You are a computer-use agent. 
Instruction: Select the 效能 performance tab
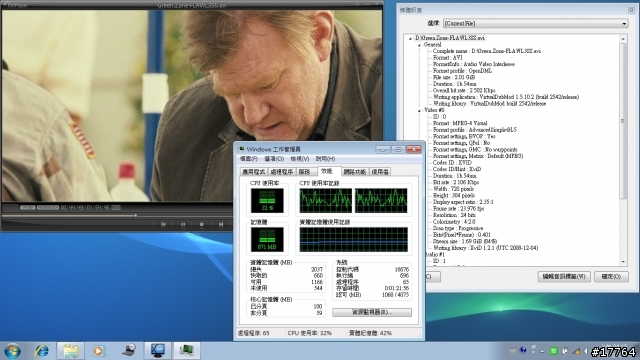(x=328, y=171)
